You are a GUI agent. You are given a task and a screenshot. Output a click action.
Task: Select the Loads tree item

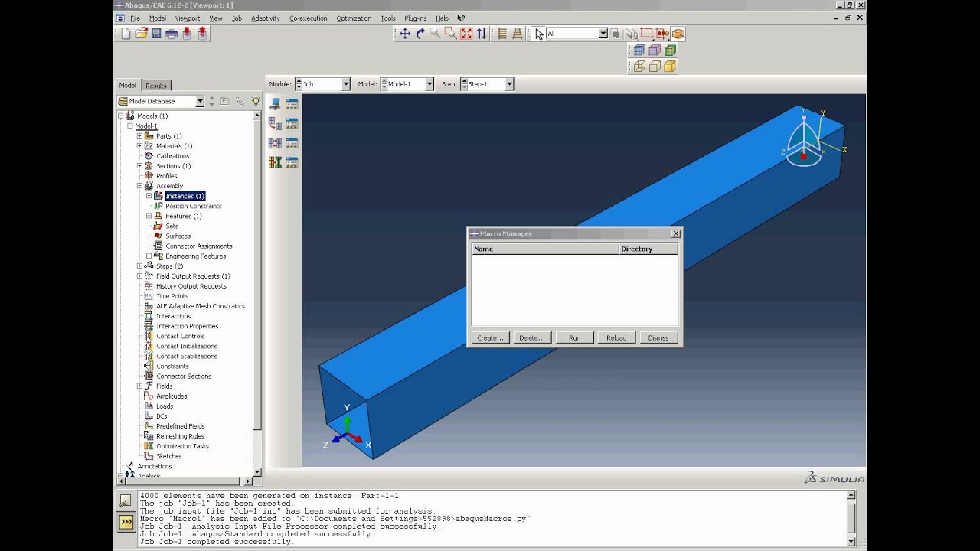(x=165, y=406)
